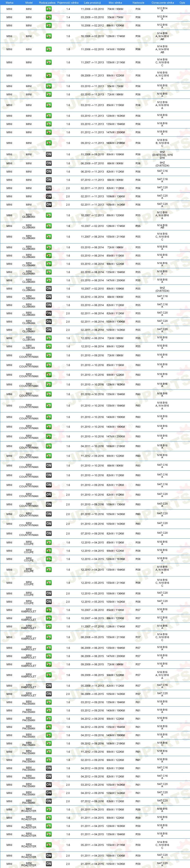Image resolution: width=190 pixels, height=868 pixels.
Task: Click the PB icon for Clubvan 90kW / 122KM
Action: click(x=49, y=346)
